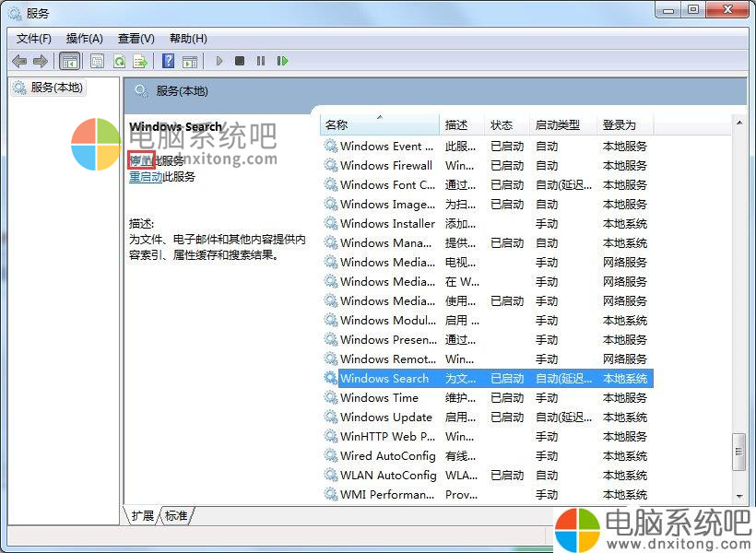Select the Windows Remot... service row
This screenshot has height=553, width=756.
tap(487, 359)
